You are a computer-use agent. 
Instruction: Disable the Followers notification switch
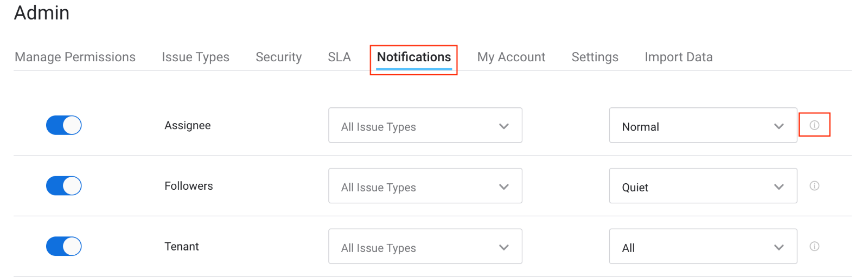pos(63,186)
